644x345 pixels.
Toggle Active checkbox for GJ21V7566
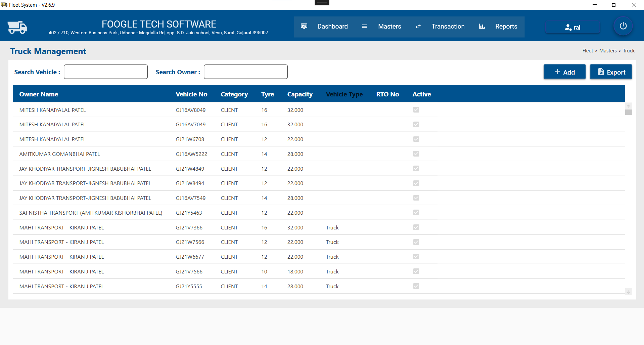coord(416,271)
